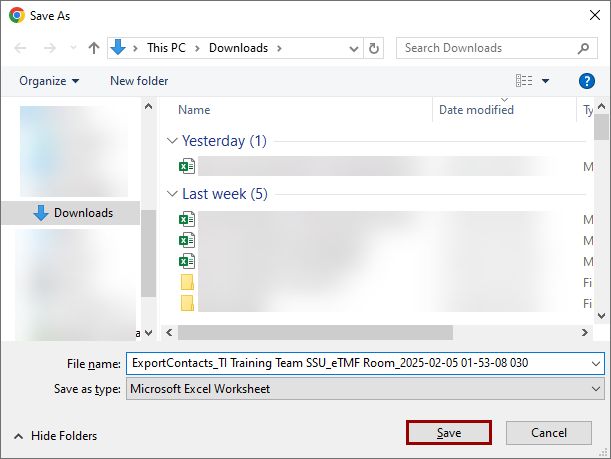The height and width of the screenshot is (459, 611).
Task: Click New folder in the toolbar
Action: 139,81
